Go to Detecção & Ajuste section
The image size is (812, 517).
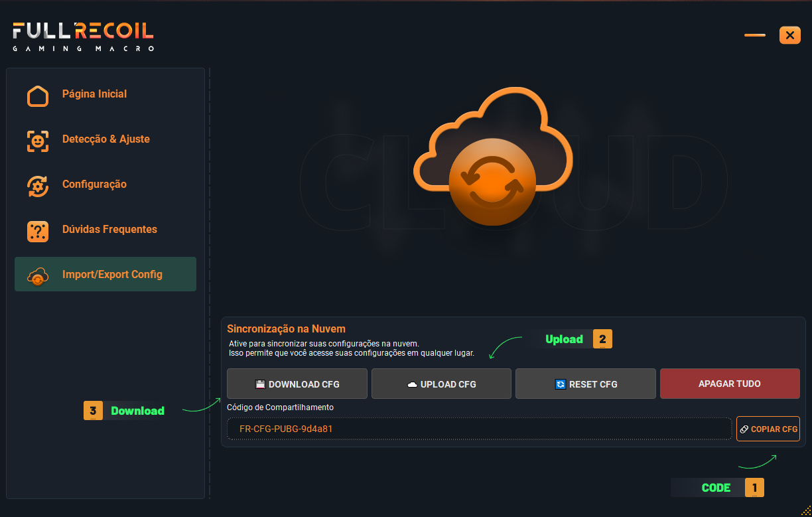pos(105,139)
